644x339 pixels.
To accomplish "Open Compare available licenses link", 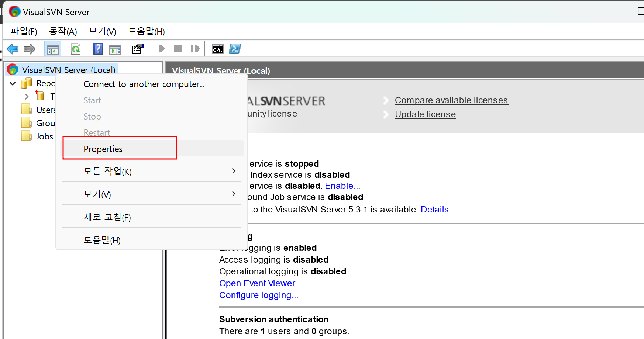I will (x=451, y=100).
